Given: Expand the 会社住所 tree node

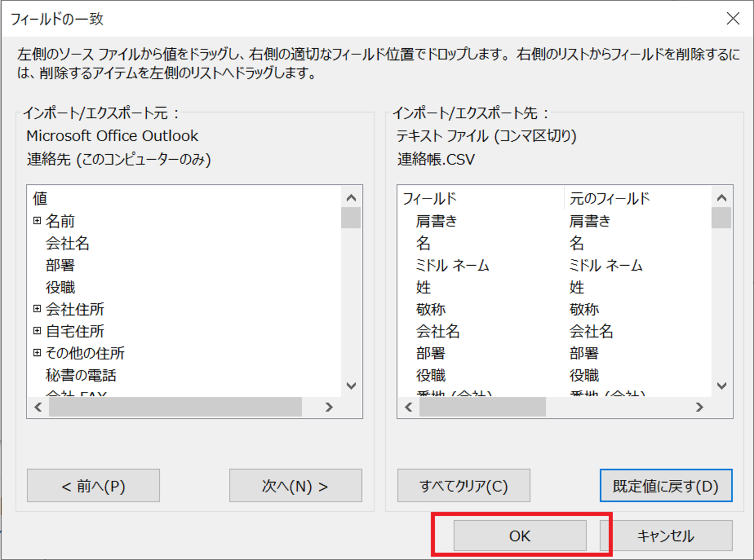Looking at the screenshot, I should 37,309.
